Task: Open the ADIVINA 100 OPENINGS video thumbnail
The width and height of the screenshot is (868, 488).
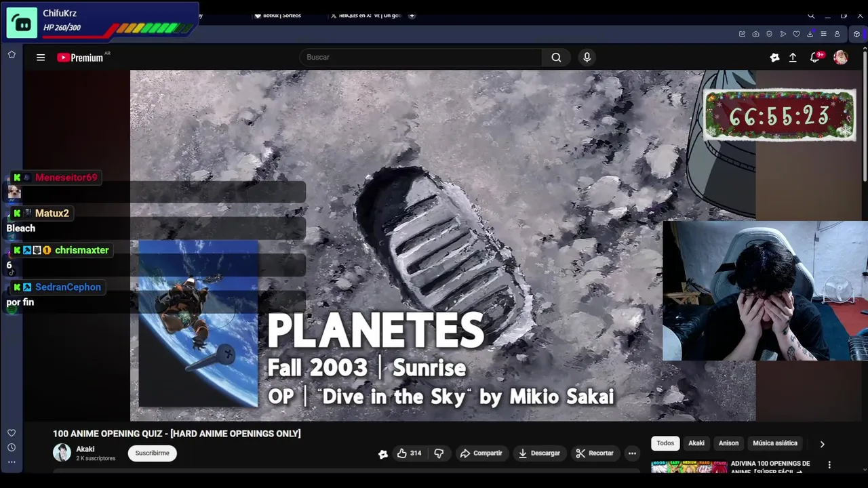Action: tap(689, 467)
